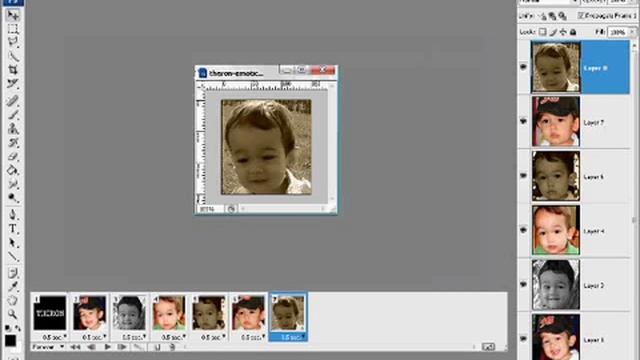Select the Zoom tool
Screen dimensions: 640x360
pos(13,314)
